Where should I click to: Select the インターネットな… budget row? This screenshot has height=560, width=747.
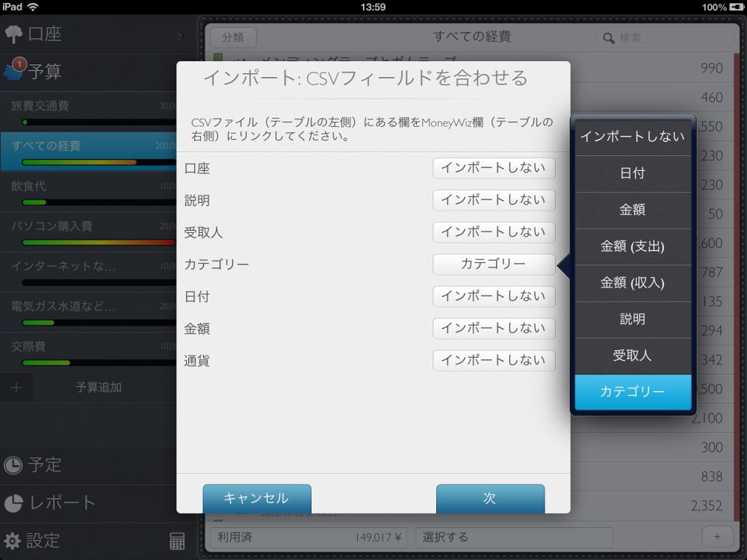[89, 273]
